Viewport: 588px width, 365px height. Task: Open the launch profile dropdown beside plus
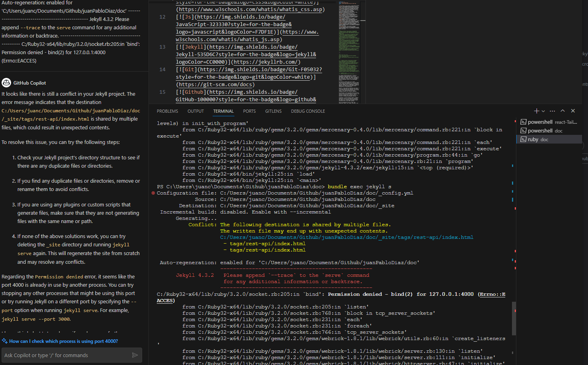tap(543, 111)
